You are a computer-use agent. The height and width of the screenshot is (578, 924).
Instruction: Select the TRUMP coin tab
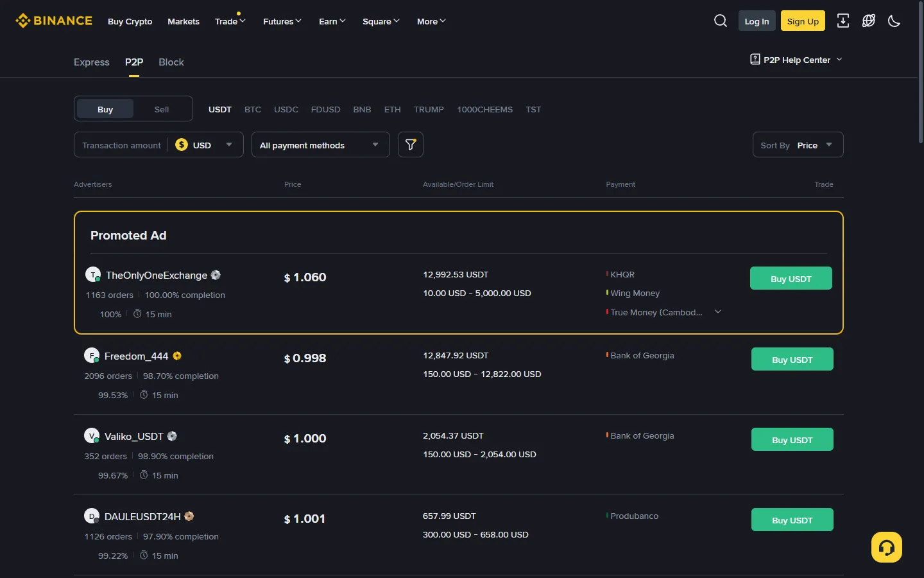coord(429,109)
